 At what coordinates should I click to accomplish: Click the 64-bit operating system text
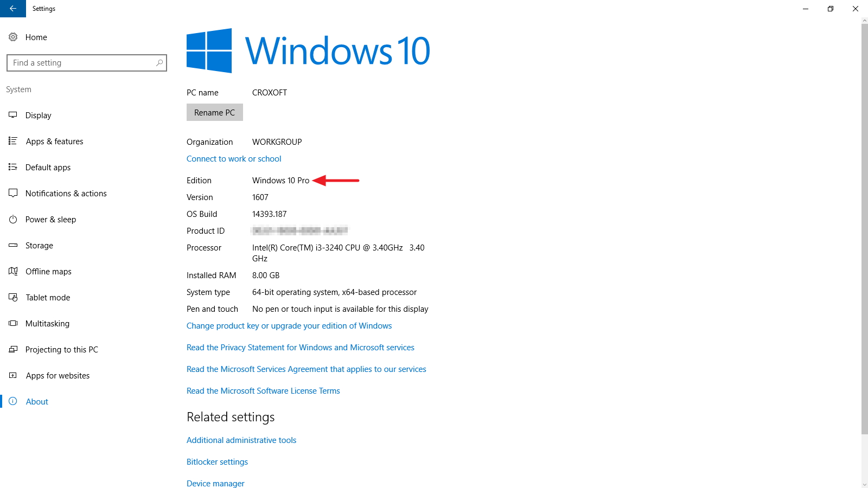335,292
